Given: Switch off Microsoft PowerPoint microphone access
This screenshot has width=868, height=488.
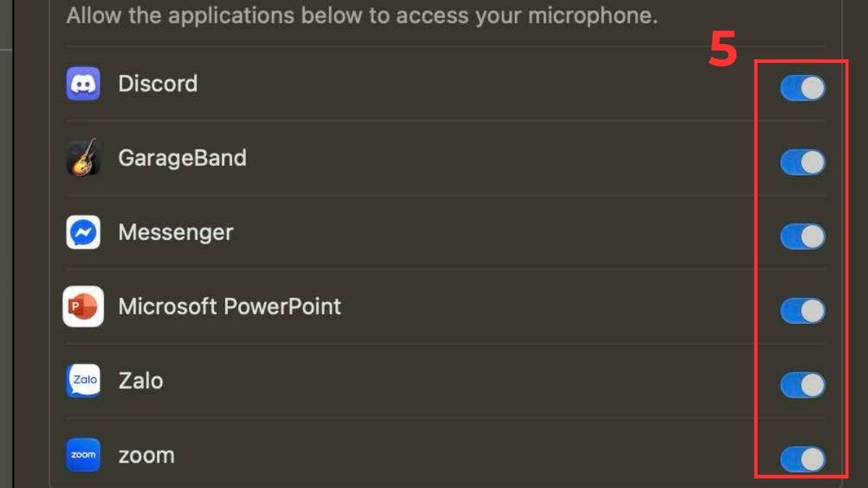Looking at the screenshot, I should pos(802,311).
